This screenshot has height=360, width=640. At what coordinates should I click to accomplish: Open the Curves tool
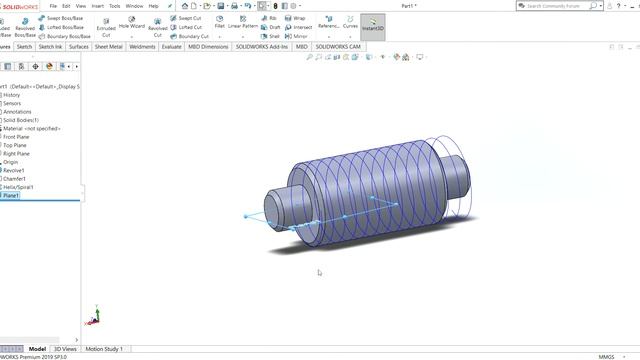click(350, 22)
